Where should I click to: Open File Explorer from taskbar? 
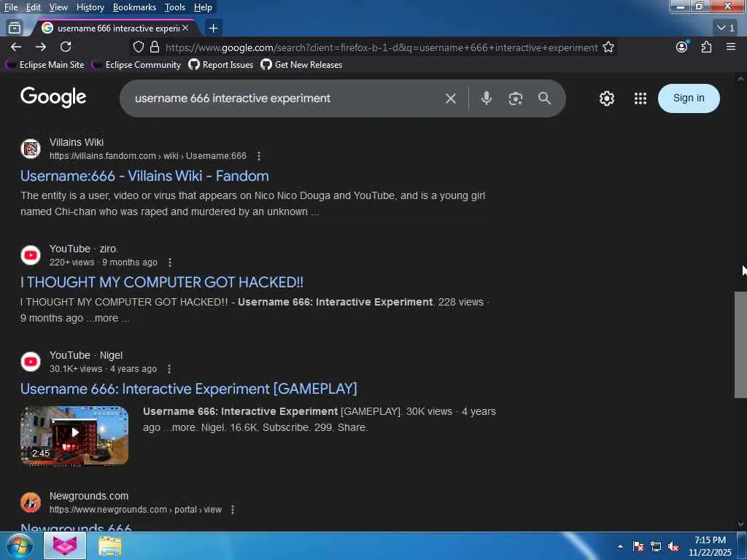click(110, 546)
